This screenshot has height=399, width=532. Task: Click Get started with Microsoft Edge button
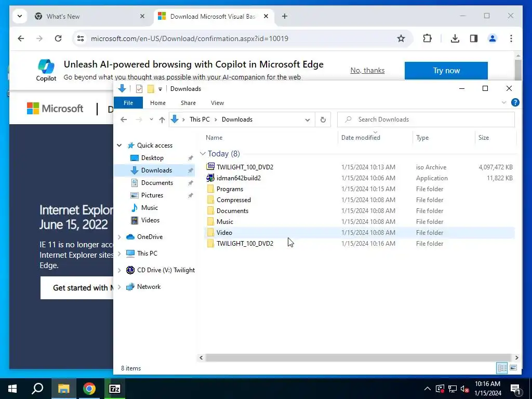[77, 288]
